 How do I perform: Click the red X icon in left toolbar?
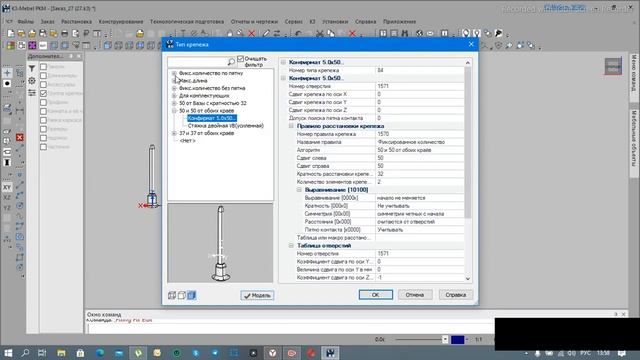pyautogui.click(x=20, y=137)
